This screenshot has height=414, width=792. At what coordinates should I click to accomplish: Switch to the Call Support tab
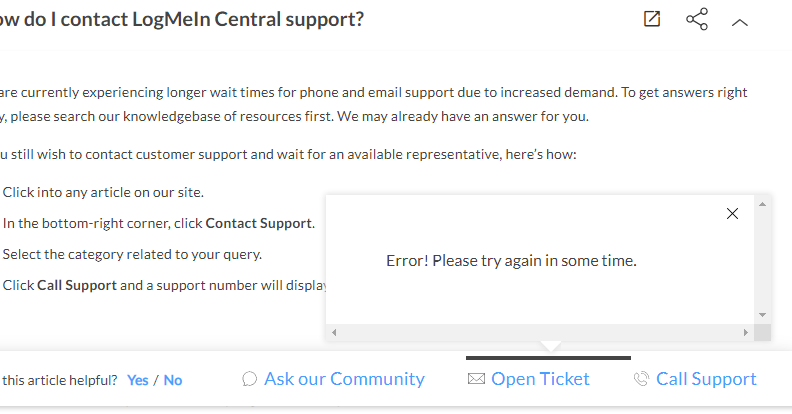tap(706, 379)
